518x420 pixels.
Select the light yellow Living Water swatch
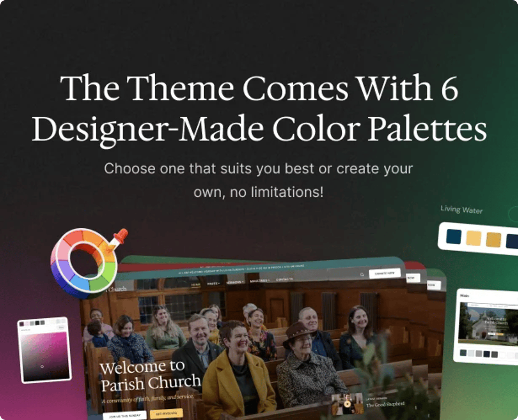(474, 238)
